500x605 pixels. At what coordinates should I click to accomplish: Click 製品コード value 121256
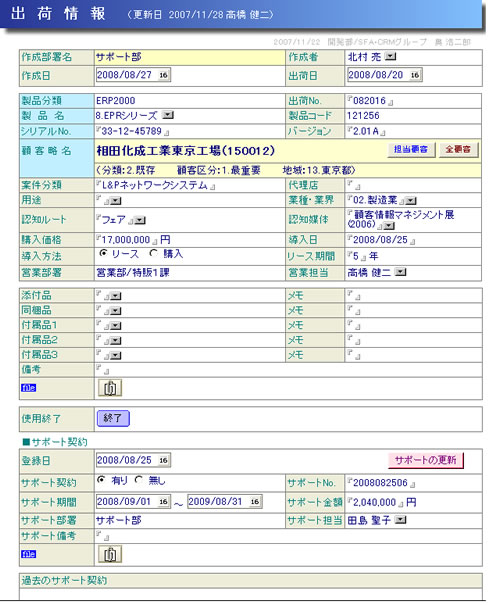(x=363, y=116)
